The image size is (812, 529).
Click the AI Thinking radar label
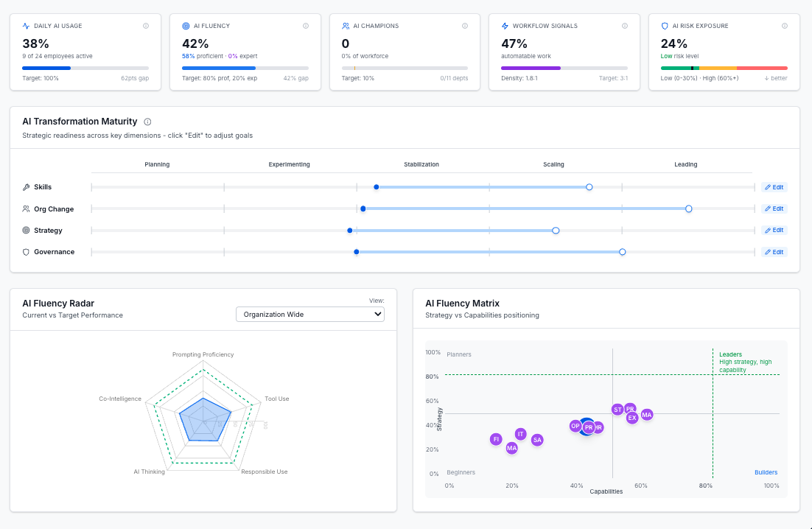pyautogui.click(x=149, y=472)
